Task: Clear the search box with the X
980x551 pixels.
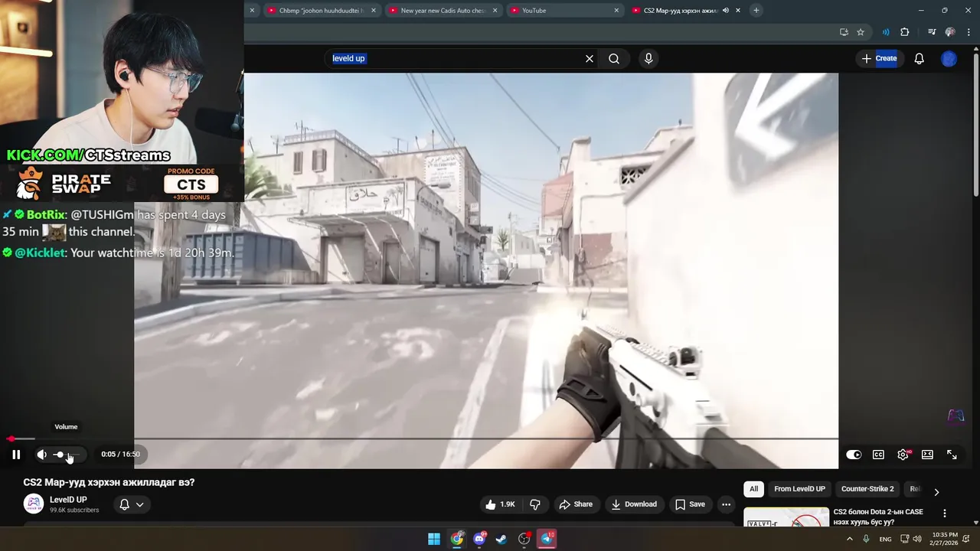Action: pos(590,58)
